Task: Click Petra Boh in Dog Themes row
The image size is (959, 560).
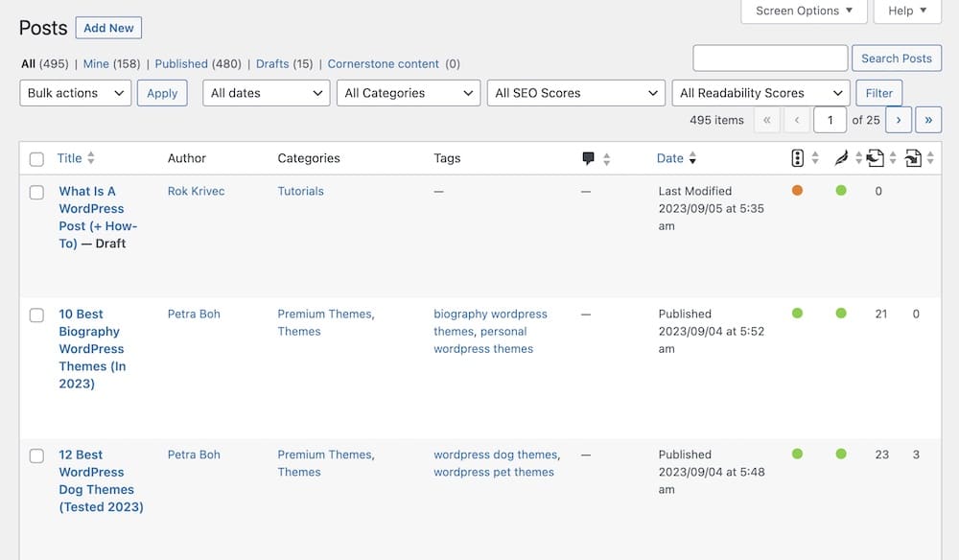Action: [194, 455]
